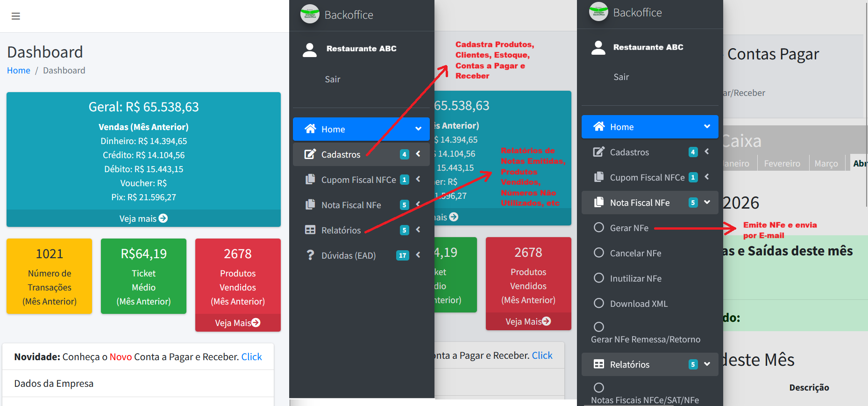This screenshot has width=868, height=406.
Task: Click the copy icon on the collapsed Nota Fiscal NFe item
Action: tap(310, 205)
